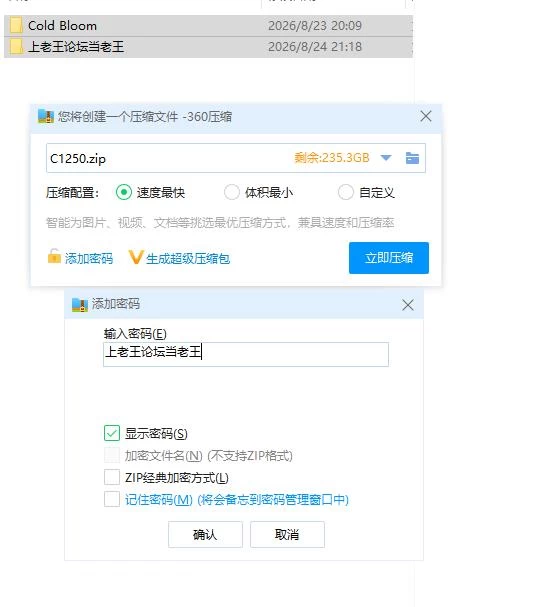The image size is (540, 607).
Task: Cancel the password dialog with 取消
Action: pos(287,534)
